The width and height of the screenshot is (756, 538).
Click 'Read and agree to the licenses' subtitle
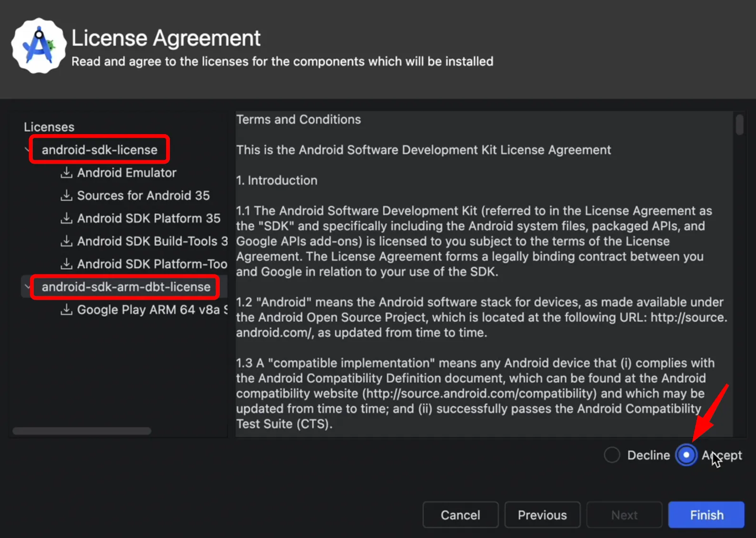[x=282, y=61]
